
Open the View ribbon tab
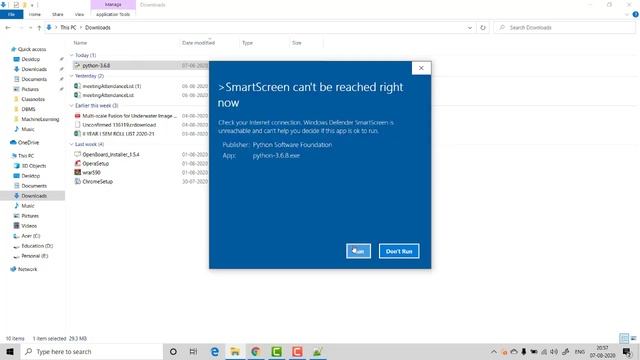[x=79, y=14]
